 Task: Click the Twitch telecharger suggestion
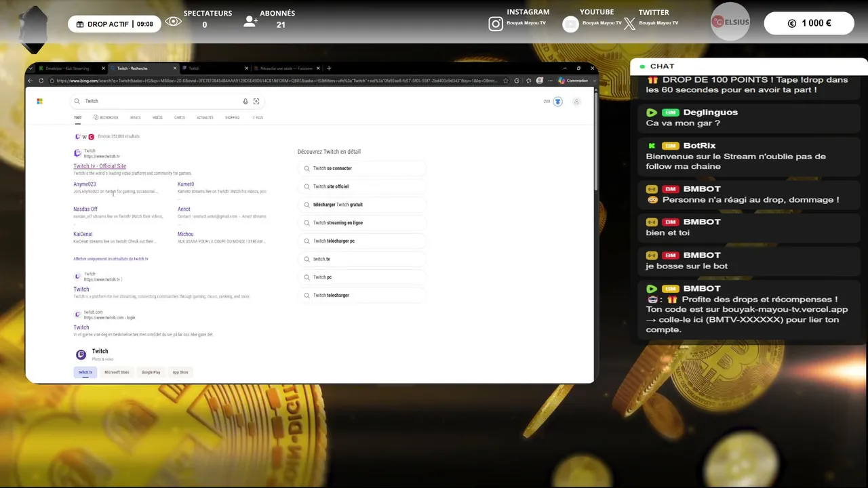tap(361, 296)
